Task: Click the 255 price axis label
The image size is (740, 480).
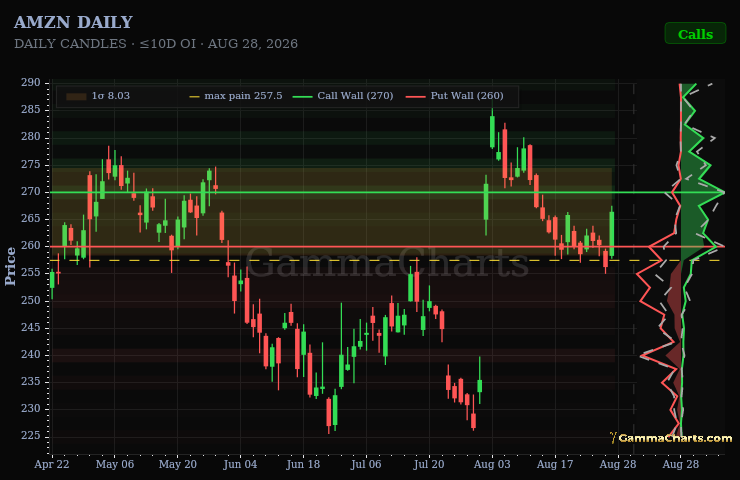Action: (31, 273)
